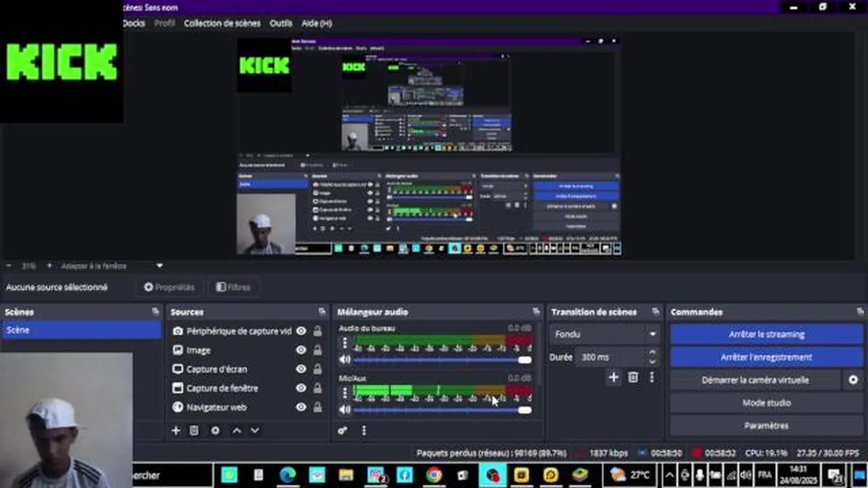The width and height of the screenshot is (868, 488).
Task: Open source Propriétés button
Action: (170, 287)
